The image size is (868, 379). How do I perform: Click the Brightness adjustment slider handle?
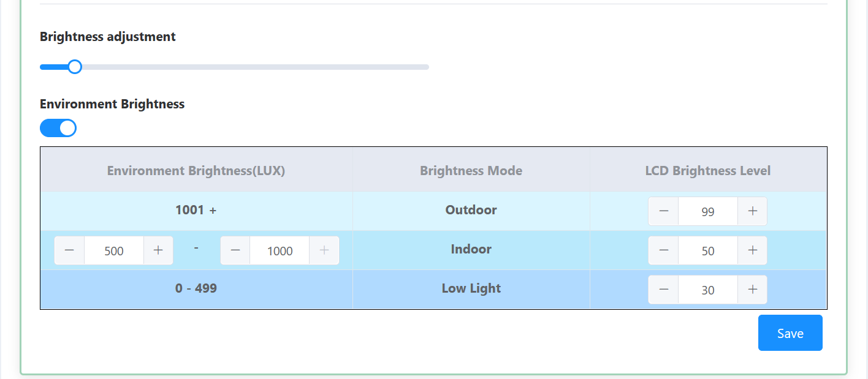(x=75, y=67)
